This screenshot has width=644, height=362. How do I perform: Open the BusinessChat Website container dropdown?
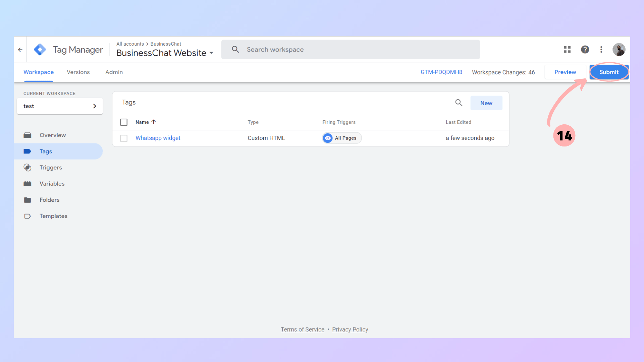pyautogui.click(x=211, y=53)
